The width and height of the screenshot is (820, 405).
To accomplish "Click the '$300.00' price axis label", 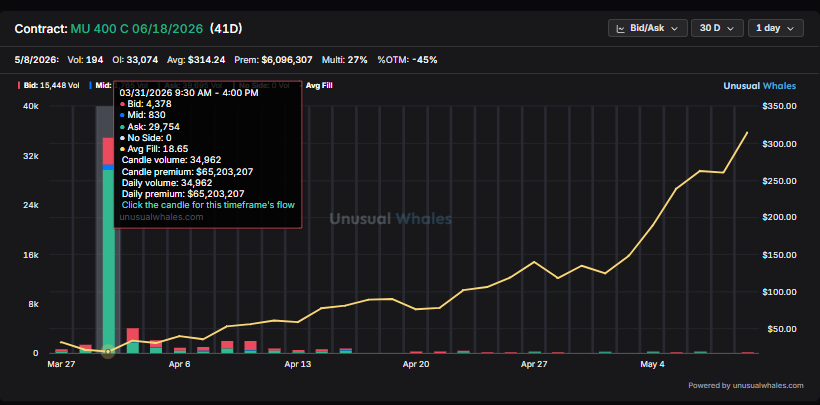I will point(779,144).
